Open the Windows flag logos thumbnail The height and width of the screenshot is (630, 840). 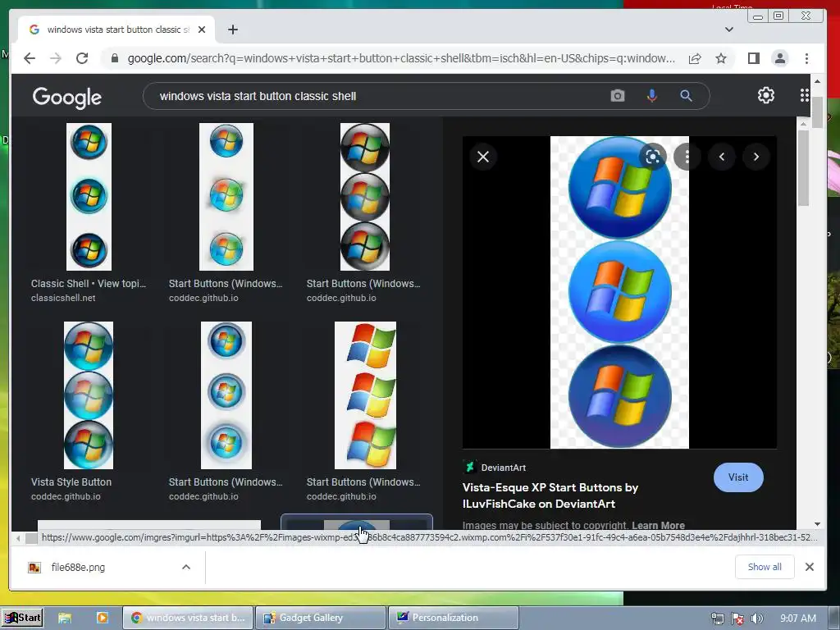click(x=365, y=395)
